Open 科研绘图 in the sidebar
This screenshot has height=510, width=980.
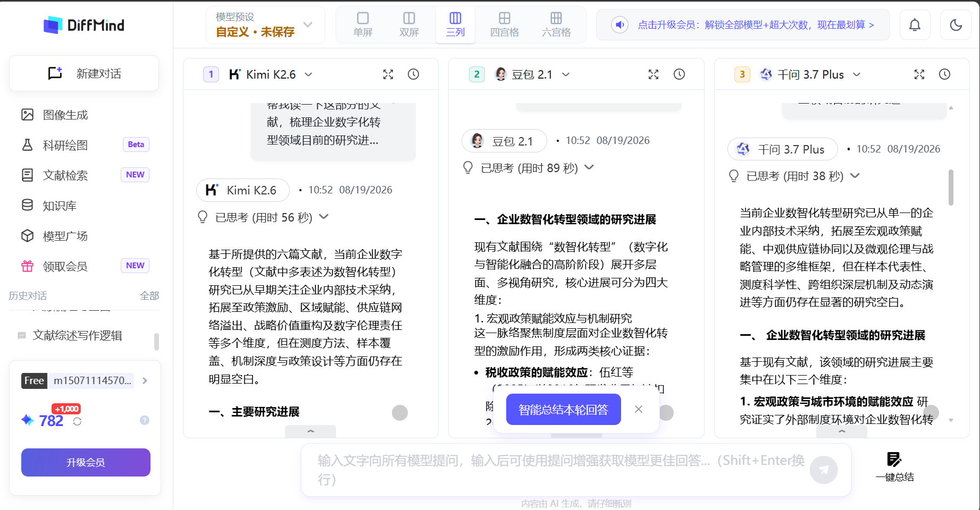(x=65, y=145)
